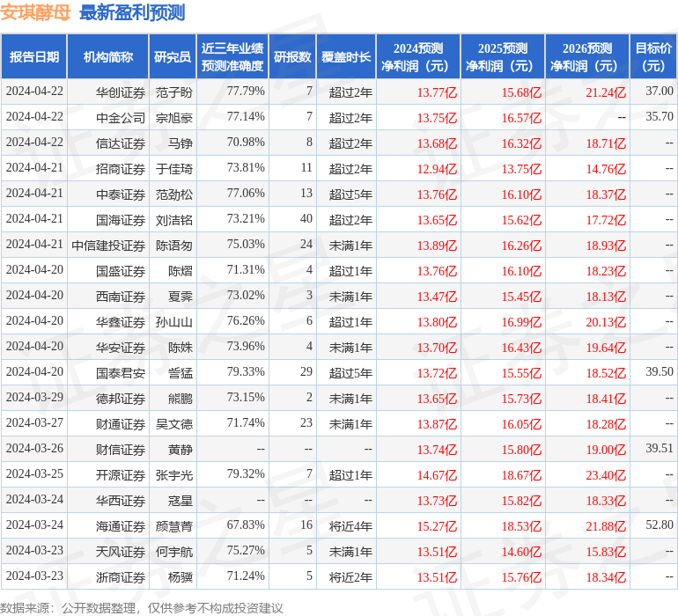Image resolution: width=678 pixels, height=616 pixels.
Task: Click accuracy value 67.83%
Action: pyautogui.click(x=246, y=524)
